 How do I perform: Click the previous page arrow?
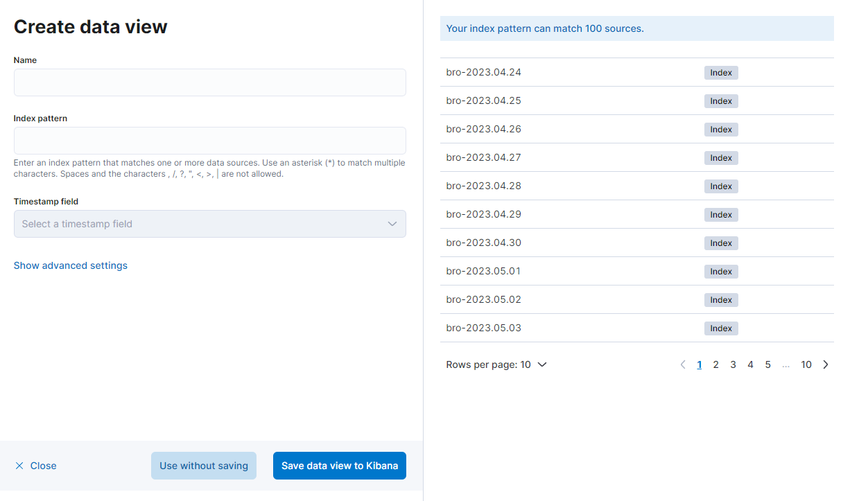click(x=683, y=364)
